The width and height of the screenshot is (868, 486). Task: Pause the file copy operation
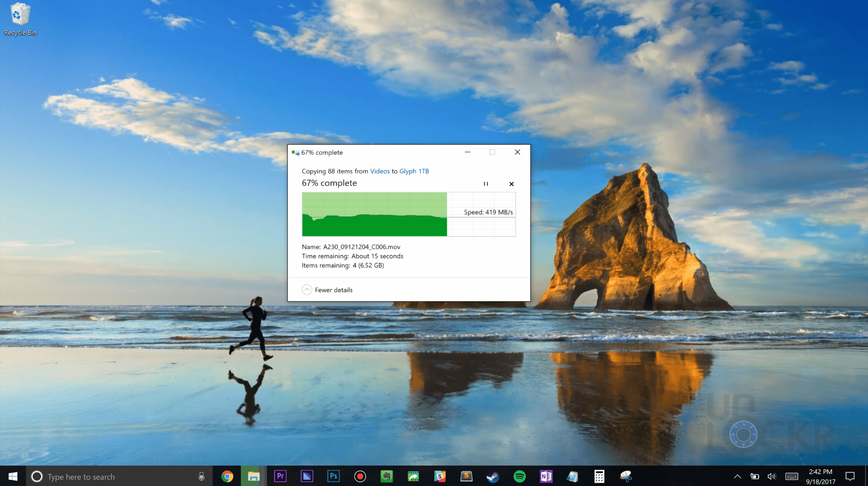point(486,184)
